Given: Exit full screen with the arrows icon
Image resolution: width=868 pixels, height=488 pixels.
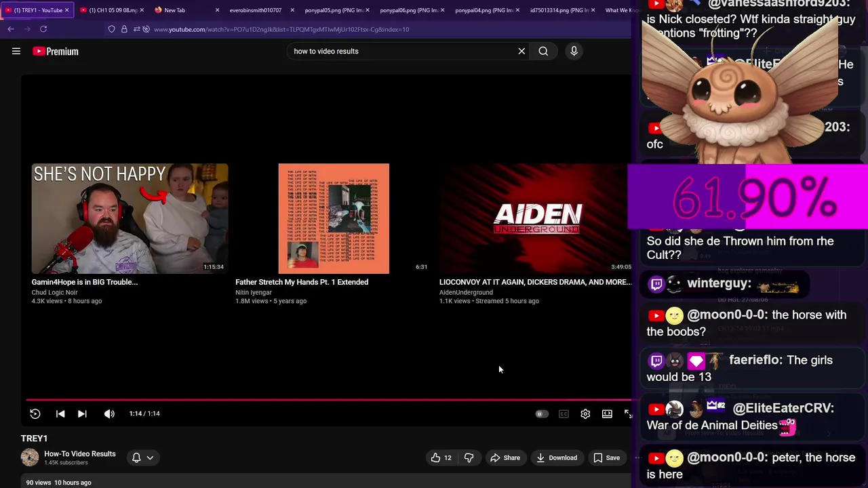Looking at the screenshot, I should click(628, 413).
